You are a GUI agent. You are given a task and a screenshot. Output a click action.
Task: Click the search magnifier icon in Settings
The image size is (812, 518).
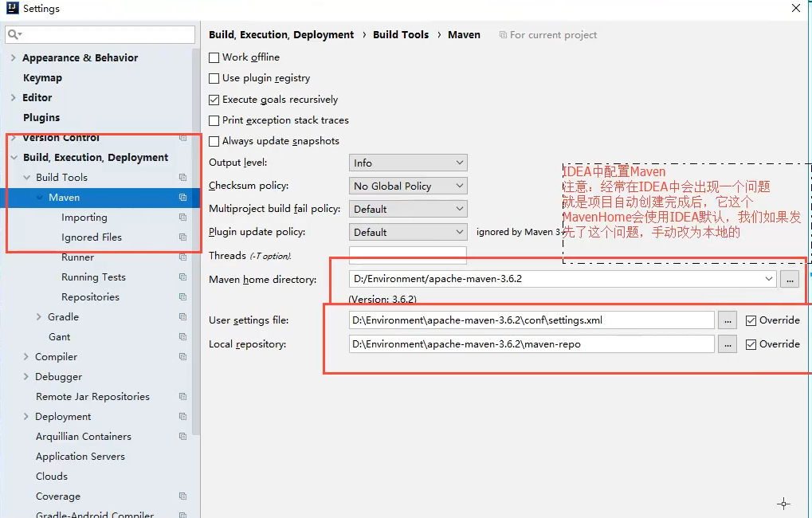tap(14, 35)
